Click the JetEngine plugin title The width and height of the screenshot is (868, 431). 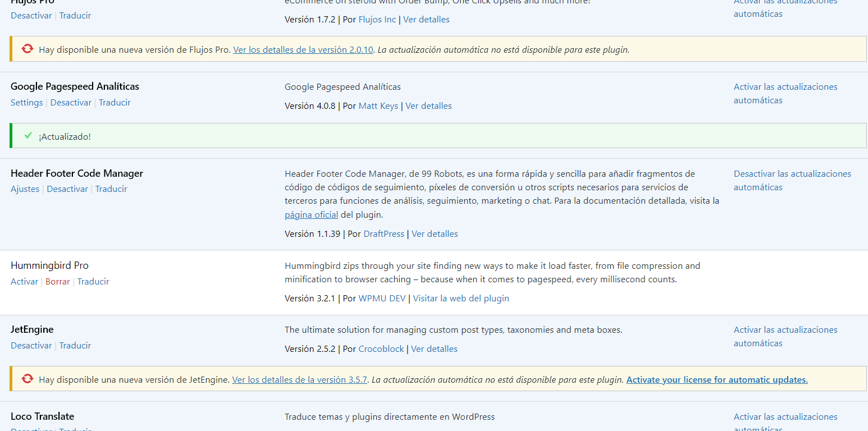[x=32, y=329]
